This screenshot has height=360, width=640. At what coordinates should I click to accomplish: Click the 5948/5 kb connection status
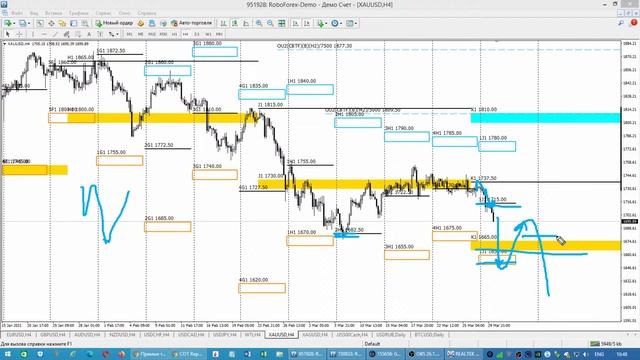pyautogui.click(x=606, y=344)
